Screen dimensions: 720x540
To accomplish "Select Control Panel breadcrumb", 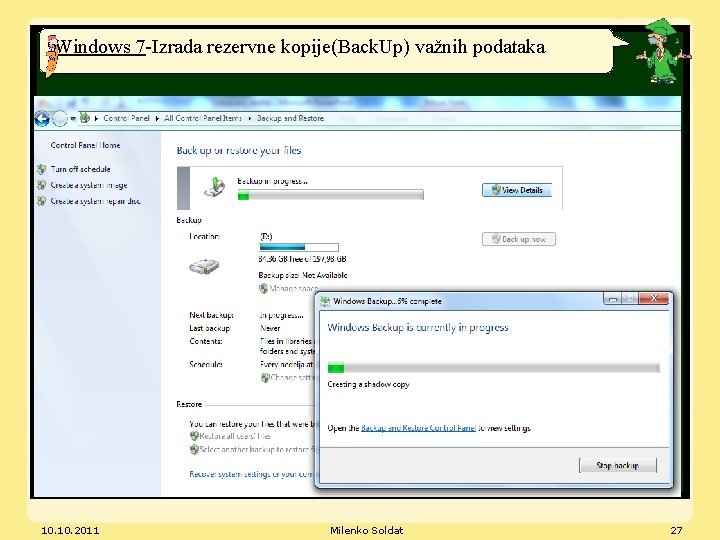I will coord(126,118).
